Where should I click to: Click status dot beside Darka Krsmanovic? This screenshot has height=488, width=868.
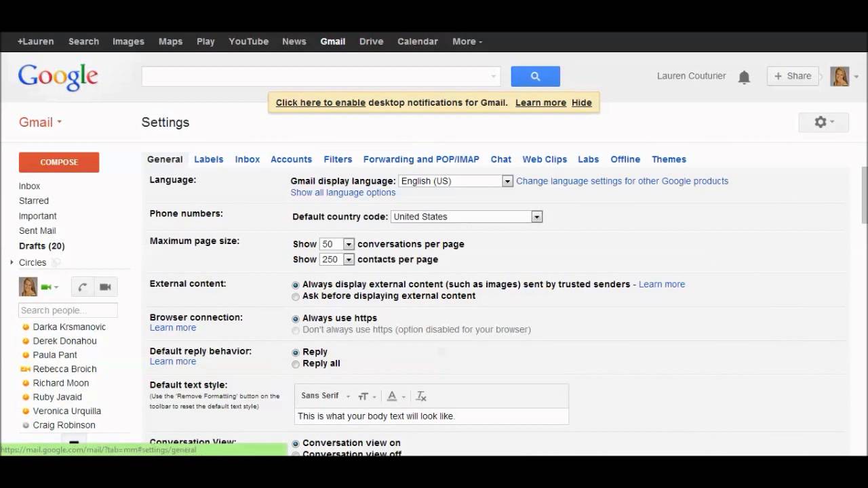[x=26, y=327]
